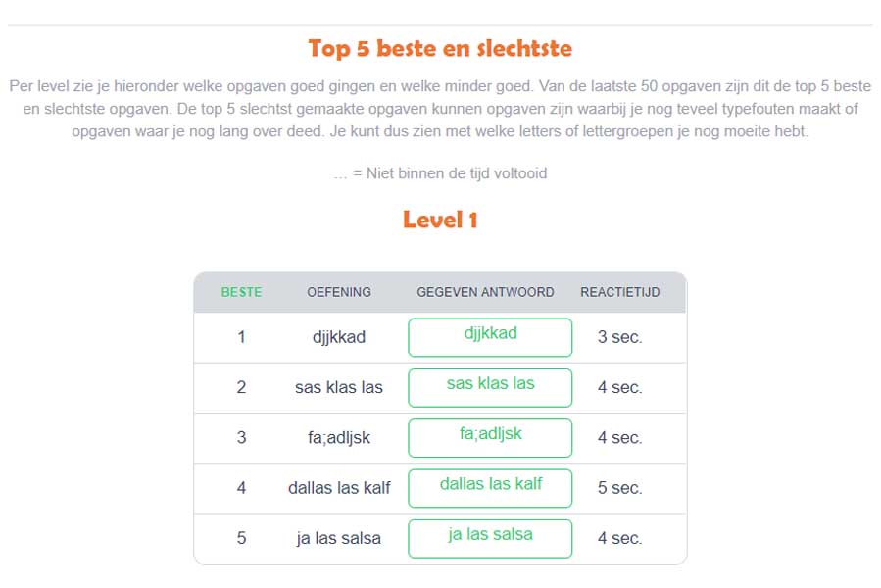Click the OEFENING column header
881x588 pixels.
pos(339,292)
